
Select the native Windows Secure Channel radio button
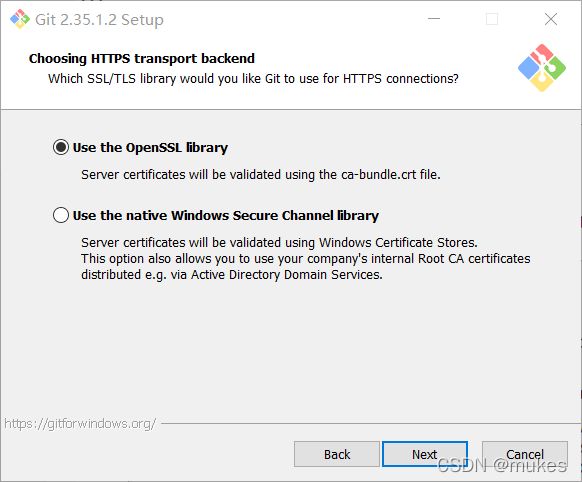[61, 215]
